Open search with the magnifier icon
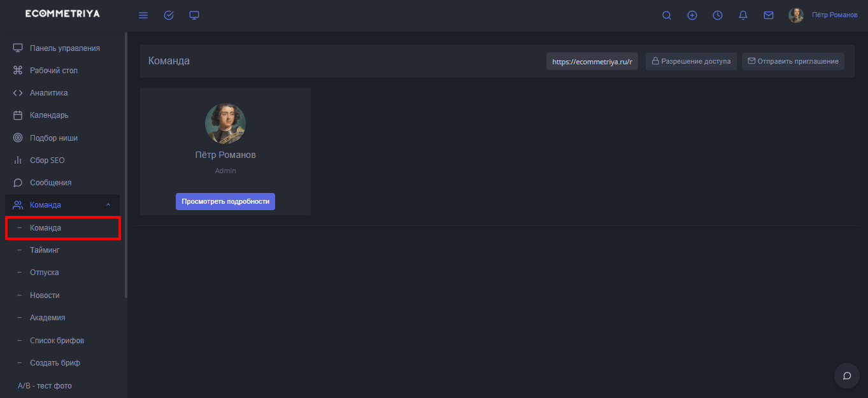Screen dimensions: 868x398 pos(667,15)
